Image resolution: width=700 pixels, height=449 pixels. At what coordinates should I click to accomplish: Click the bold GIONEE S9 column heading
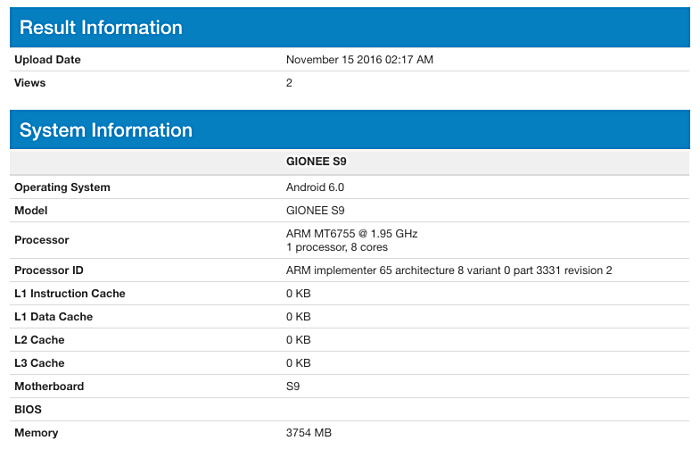pyautogui.click(x=316, y=162)
